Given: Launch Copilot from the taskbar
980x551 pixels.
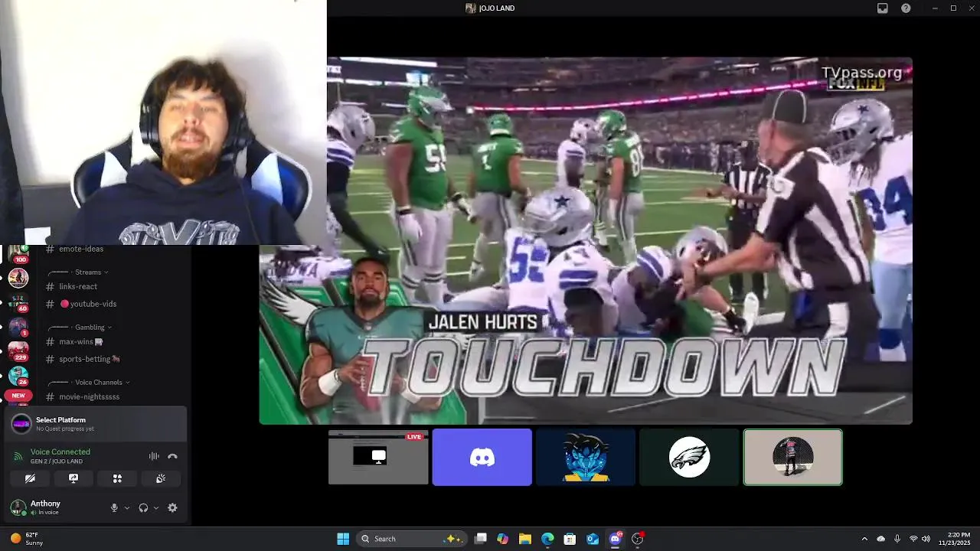Looking at the screenshot, I should 502,539.
